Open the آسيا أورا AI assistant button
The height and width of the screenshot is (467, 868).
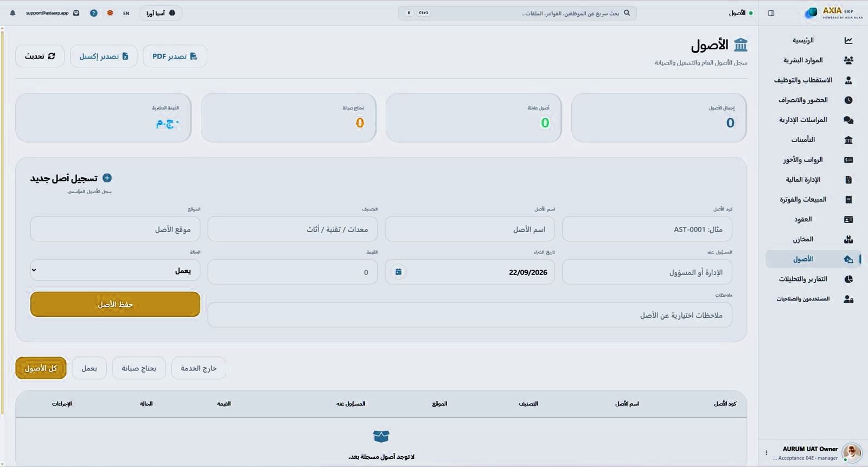161,13
